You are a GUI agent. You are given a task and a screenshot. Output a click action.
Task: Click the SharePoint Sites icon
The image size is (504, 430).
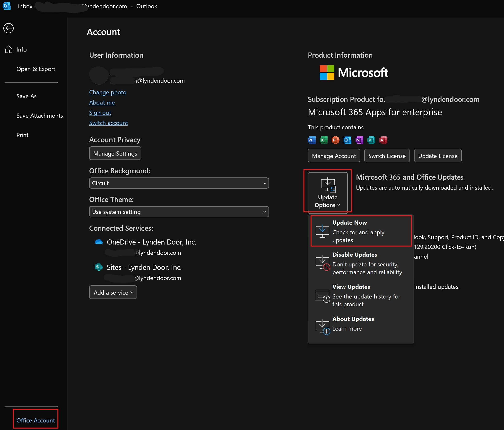98,267
